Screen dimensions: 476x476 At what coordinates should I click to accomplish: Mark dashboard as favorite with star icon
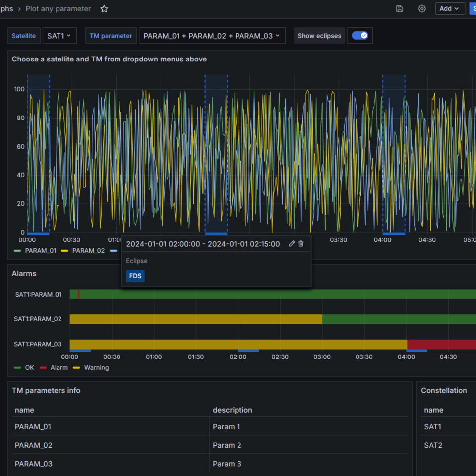[x=104, y=9]
